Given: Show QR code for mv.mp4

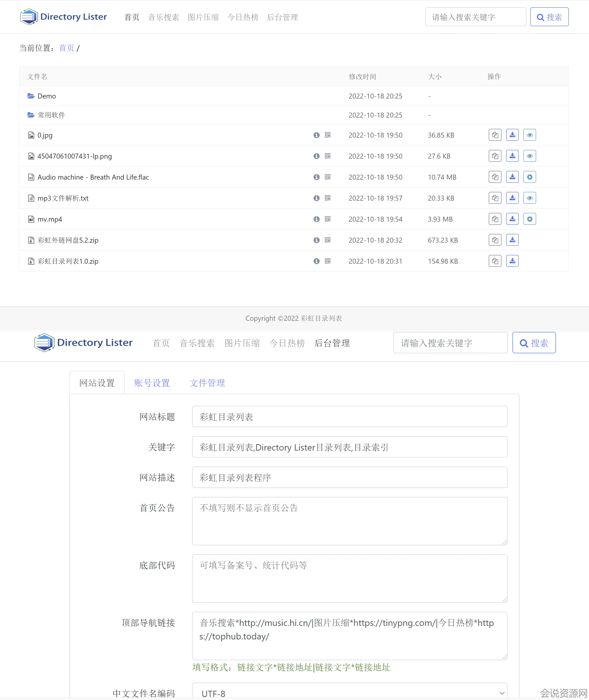Looking at the screenshot, I should point(327,219).
